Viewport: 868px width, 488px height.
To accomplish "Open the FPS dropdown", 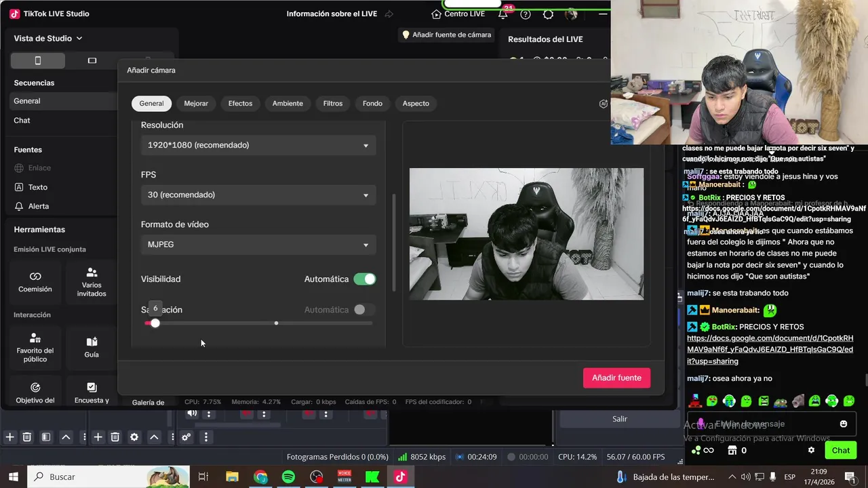I will (x=258, y=195).
